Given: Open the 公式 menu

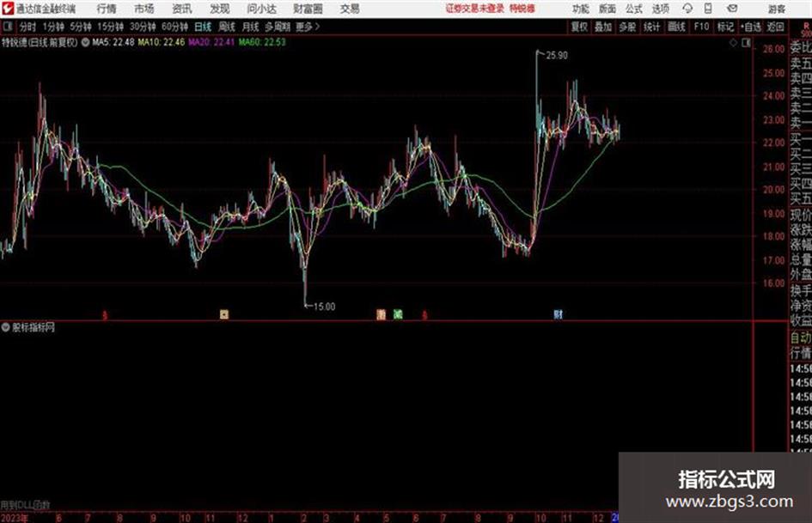Looking at the screenshot, I should point(633,9).
